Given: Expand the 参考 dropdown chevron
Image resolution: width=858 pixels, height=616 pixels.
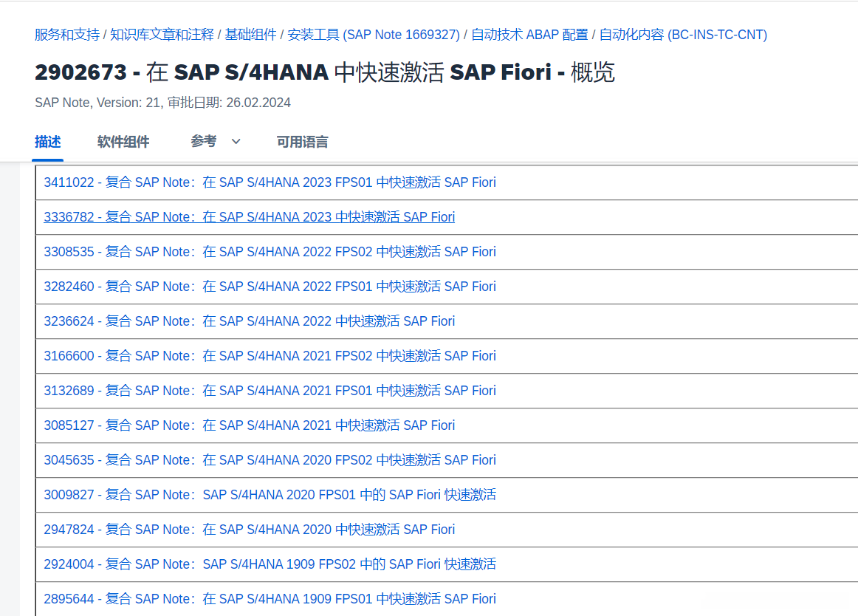Looking at the screenshot, I should pos(236,142).
